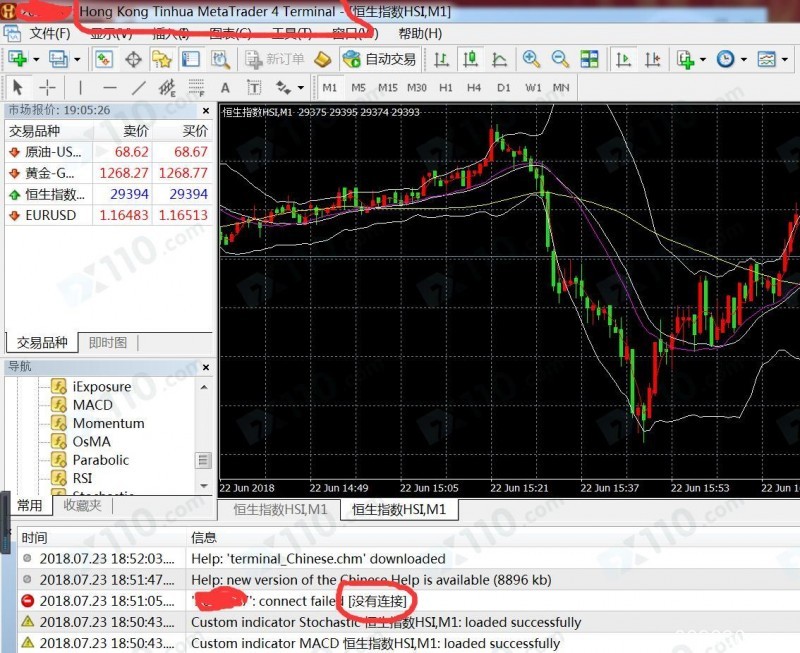
Task: Select the text 'A' drawing tool
Action: (225, 88)
